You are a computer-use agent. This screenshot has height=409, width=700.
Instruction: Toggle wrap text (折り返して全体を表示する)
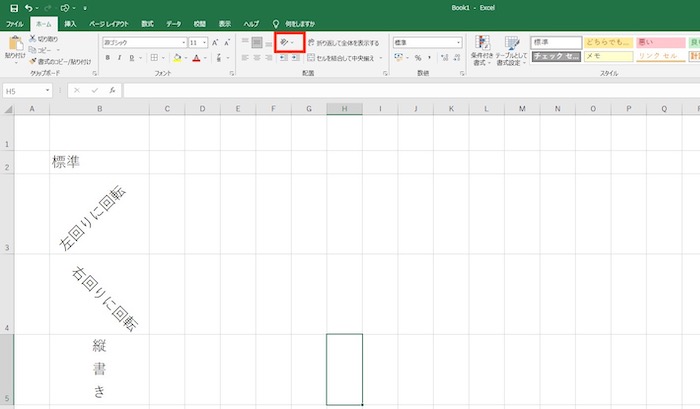[346, 43]
